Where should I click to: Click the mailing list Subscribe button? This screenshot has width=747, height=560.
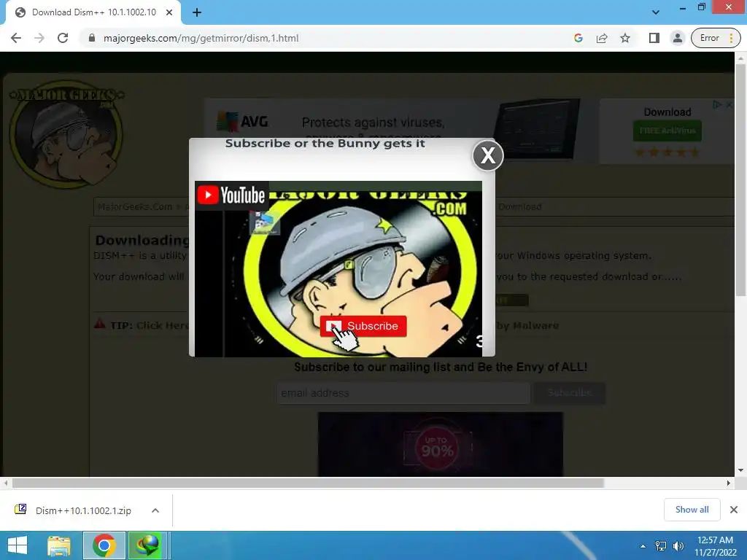569,393
